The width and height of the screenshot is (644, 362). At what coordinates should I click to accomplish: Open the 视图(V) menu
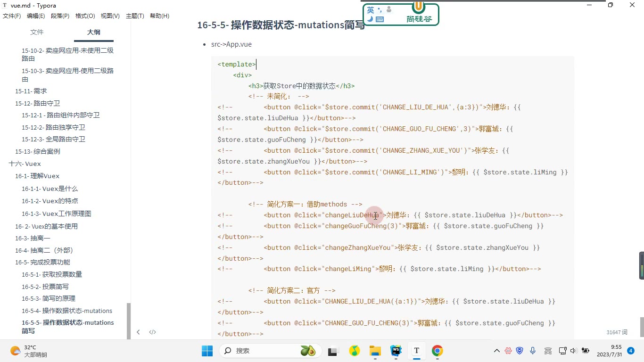(110, 16)
